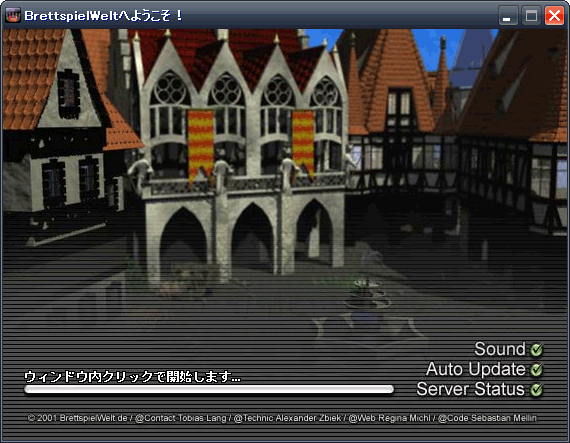
Task: Minimize the BrettspielWelt window
Action: pyautogui.click(x=508, y=16)
